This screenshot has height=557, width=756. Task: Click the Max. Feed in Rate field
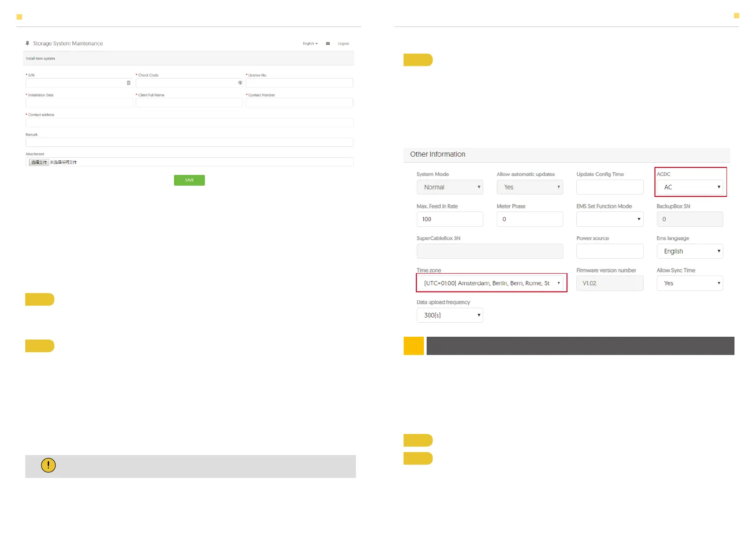coord(450,219)
